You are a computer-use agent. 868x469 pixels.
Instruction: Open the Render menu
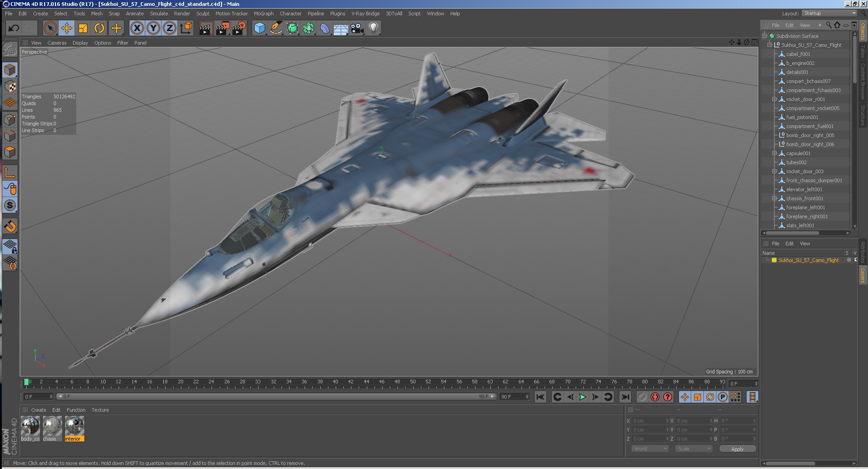pyautogui.click(x=182, y=14)
